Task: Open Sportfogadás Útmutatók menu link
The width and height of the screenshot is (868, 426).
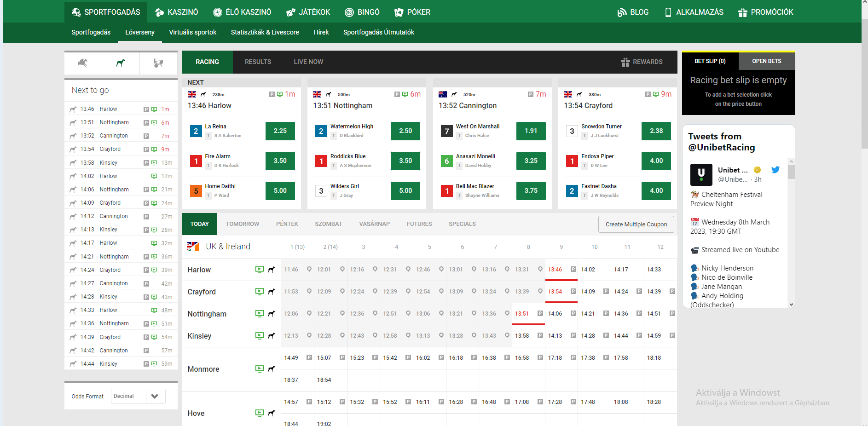Action: click(x=379, y=32)
